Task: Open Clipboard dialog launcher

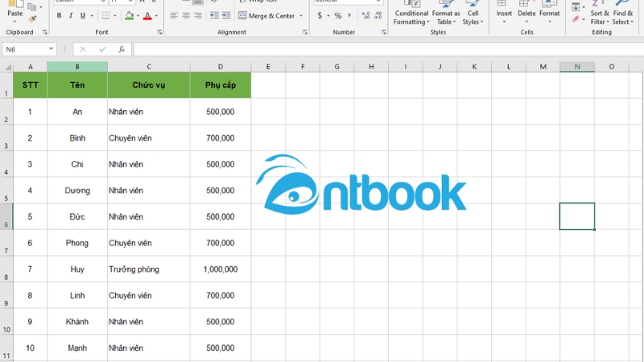Action: [x=45, y=32]
